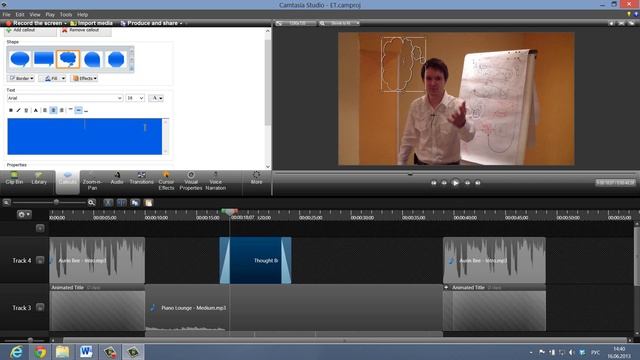The image size is (640, 360).
Task: Click the add track plus button
Action: [x=40, y=228]
